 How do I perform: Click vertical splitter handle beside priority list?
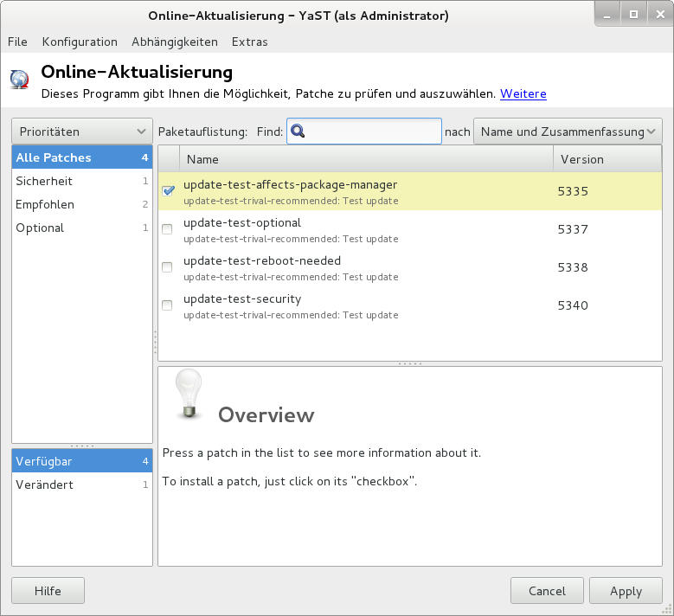click(x=155, y=343)
